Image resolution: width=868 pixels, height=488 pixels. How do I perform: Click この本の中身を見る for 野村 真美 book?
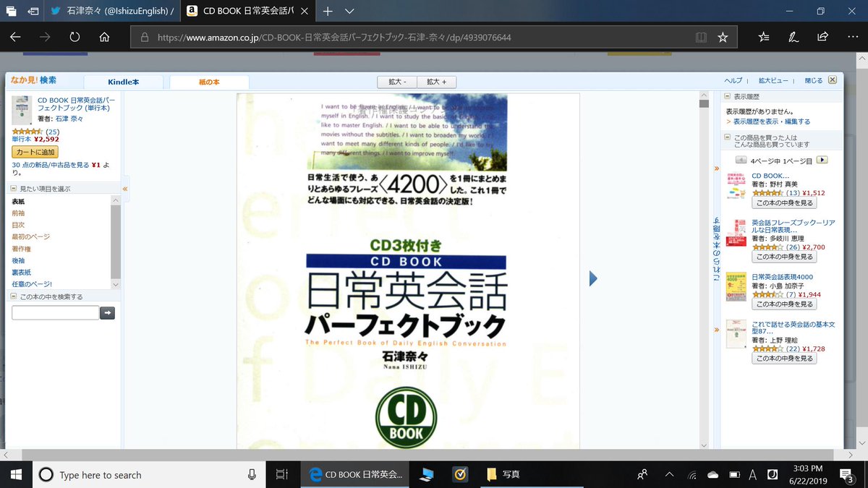784,203
